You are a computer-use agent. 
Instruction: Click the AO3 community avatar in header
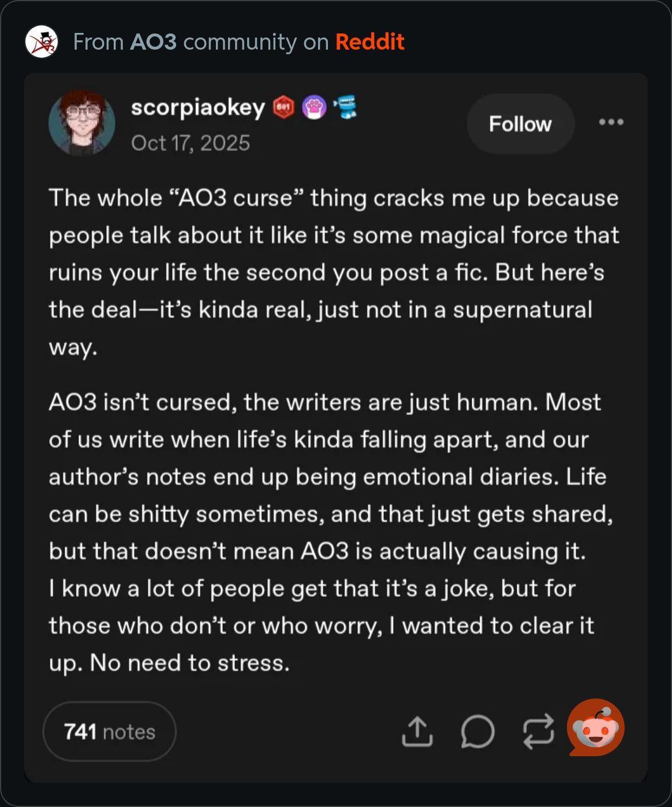pyautogui.click(x=42, y=42)
